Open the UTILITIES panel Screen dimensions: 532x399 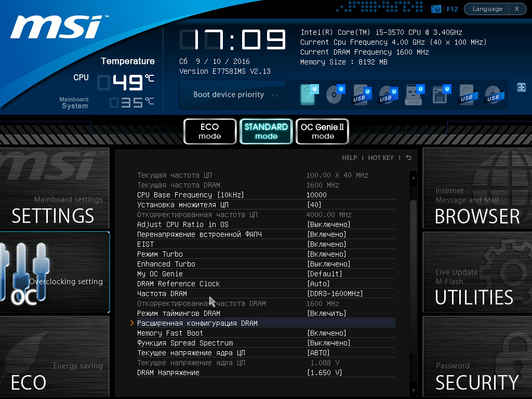coord(477,272)
